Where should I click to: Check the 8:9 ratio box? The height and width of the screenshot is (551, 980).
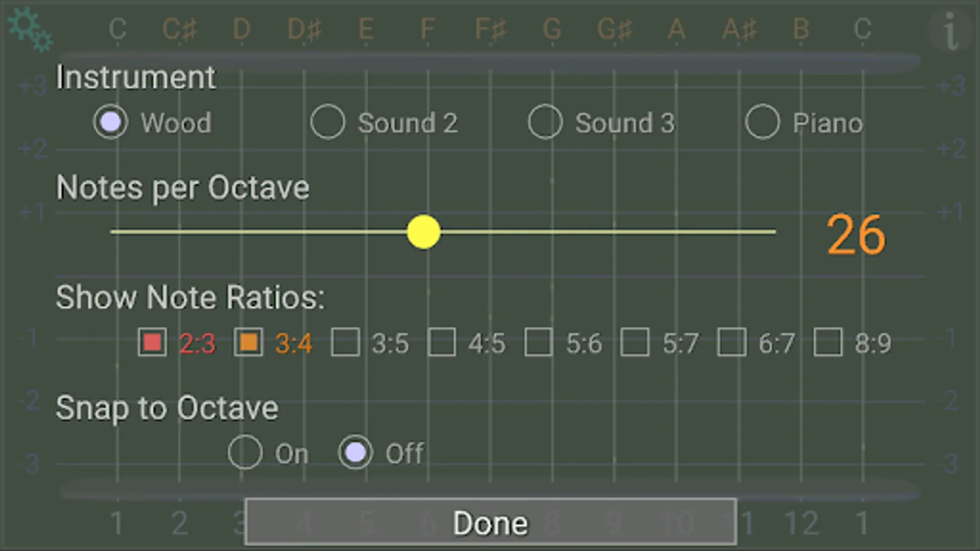[x=827, y=342]
